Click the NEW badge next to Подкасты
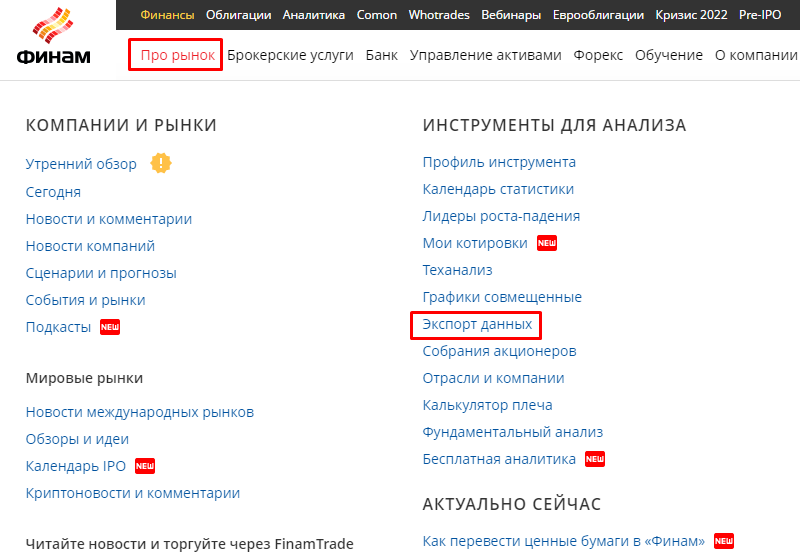 pyautogui.click(x=110, y=327)
